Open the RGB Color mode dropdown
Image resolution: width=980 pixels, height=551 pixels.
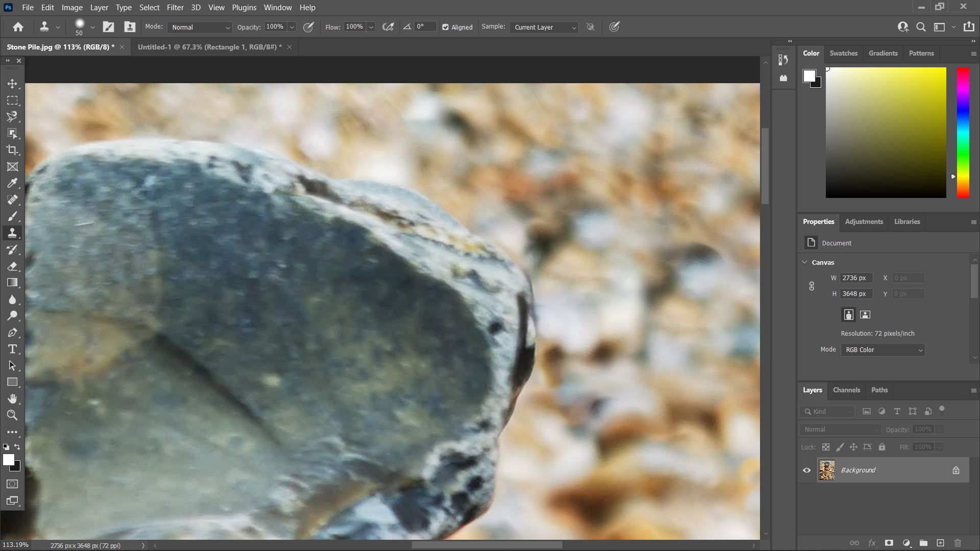pos(883,350)
